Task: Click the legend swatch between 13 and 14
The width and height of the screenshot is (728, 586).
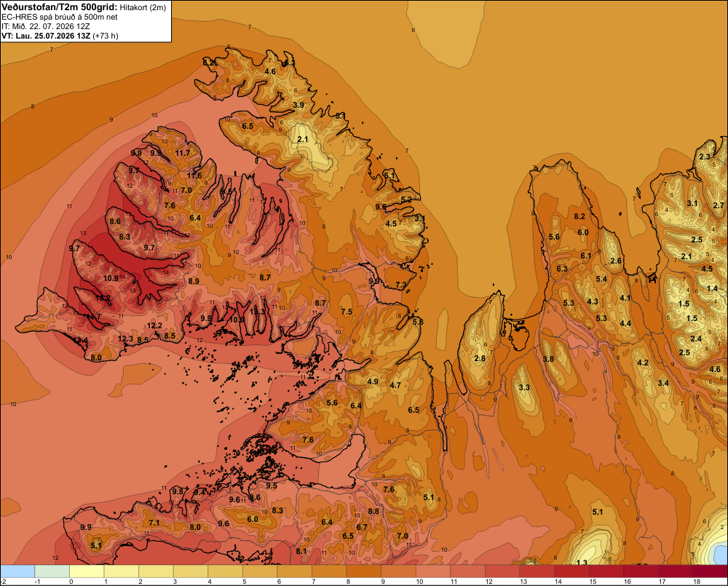Action: point(537,571)
